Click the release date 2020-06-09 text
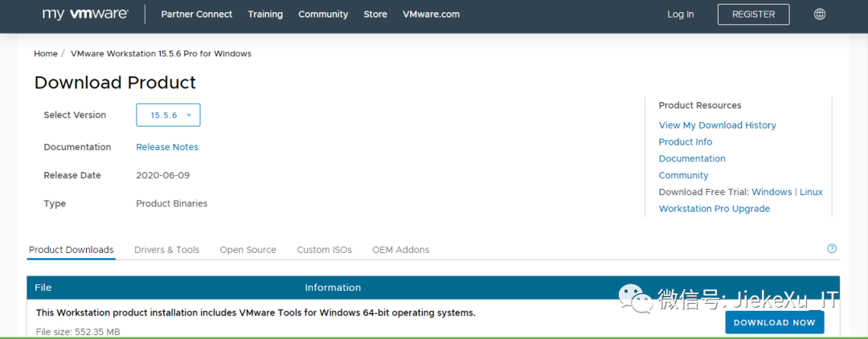This screenshot has height=339, width=868. [x=162, y=175]
